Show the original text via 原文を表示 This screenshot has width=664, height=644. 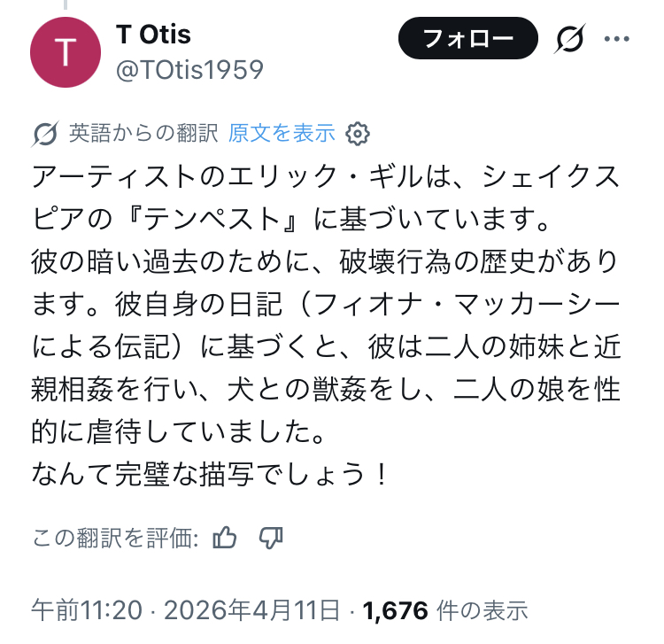tap(282, 134)
